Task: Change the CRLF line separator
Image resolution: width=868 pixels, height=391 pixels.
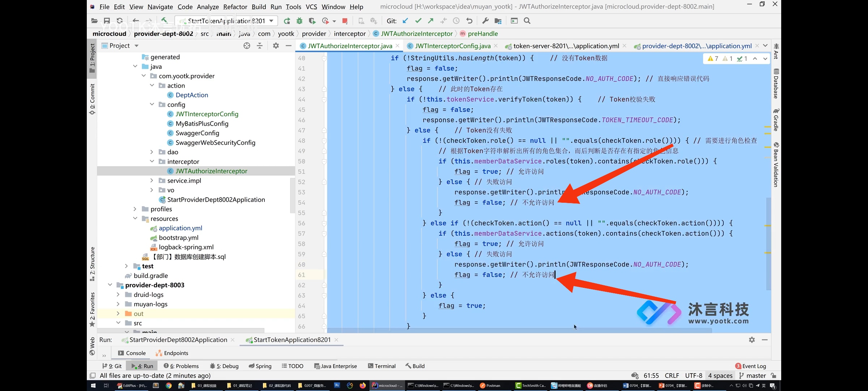Action: [x=672, y=375]
